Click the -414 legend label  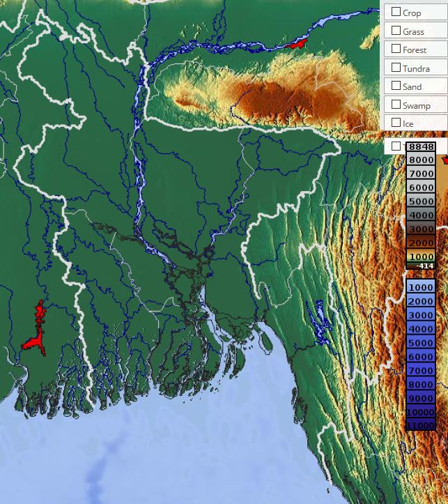click(425, 266)
